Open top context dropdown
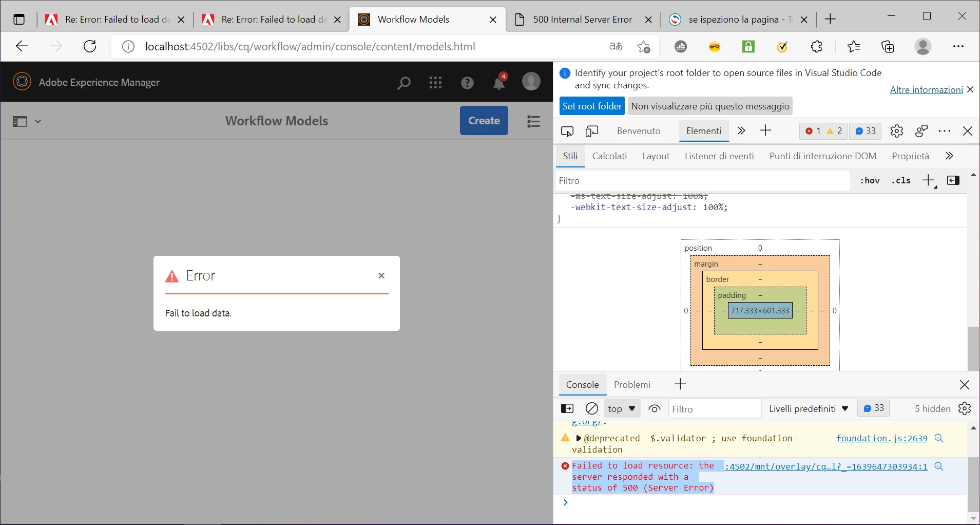980x525 pixels. pos(622,409)
